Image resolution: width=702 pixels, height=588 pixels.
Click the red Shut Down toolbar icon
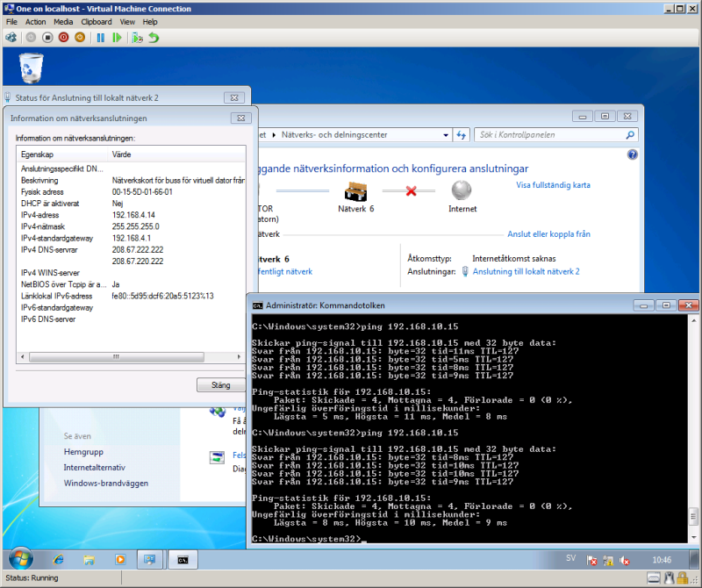[x=63, y=38]
